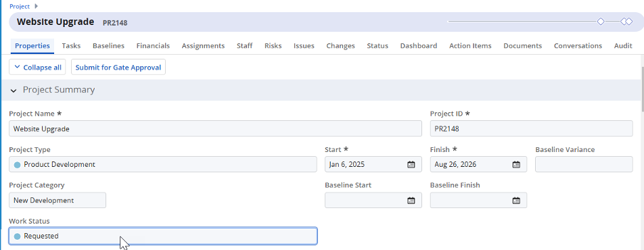
Task: Open the Finish date calendar picker
Action: pyautogui.click(x=516, y=165)
